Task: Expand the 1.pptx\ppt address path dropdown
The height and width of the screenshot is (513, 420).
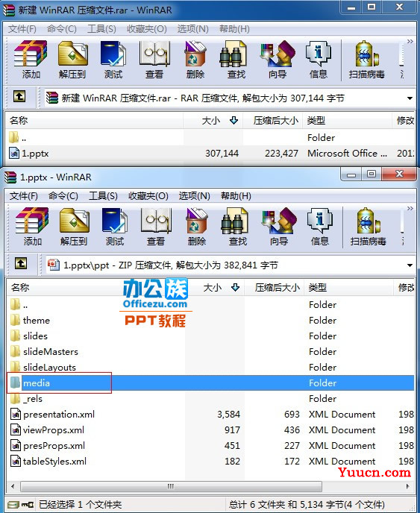Action: point(410,265)
